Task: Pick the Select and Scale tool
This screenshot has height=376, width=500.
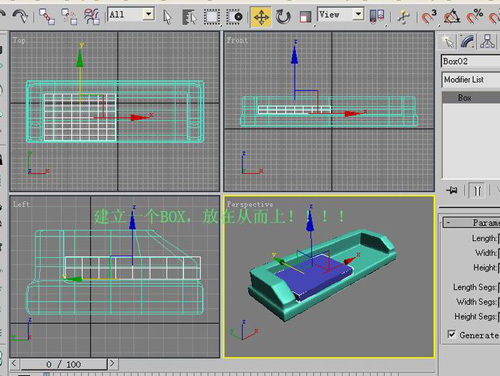Action: [x=305, y=17]
